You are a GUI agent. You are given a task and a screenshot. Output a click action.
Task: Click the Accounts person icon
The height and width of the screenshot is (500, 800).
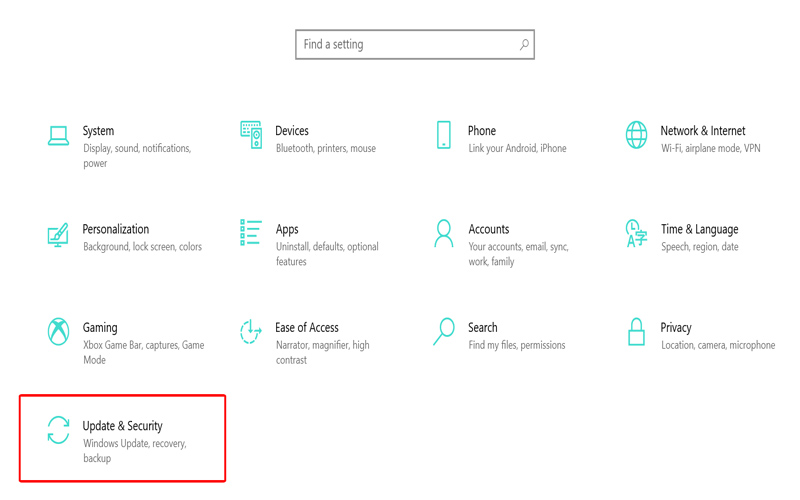[x=443, y=233]
